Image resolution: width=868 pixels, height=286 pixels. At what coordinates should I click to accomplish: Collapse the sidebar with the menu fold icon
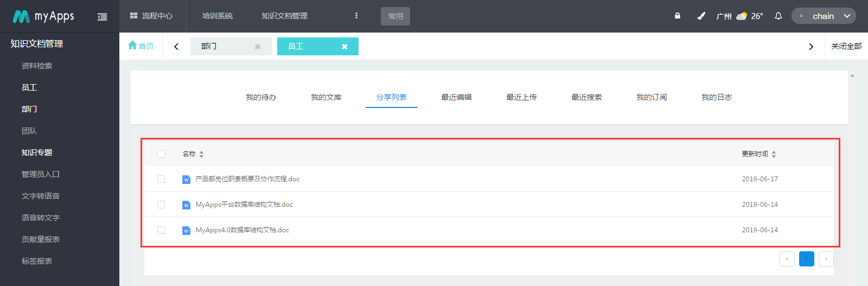point(102,17)
